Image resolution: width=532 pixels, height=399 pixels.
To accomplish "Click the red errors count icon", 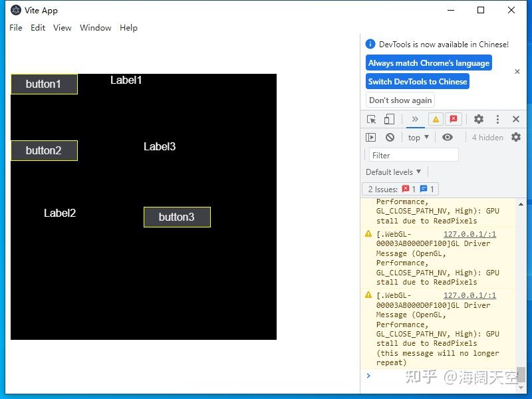I will 454,119.
